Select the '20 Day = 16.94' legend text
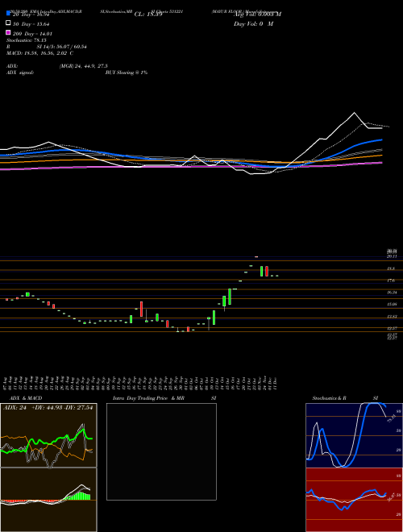Screen dimensions: 403x532 pyautogui.click(x=31, y=15)
